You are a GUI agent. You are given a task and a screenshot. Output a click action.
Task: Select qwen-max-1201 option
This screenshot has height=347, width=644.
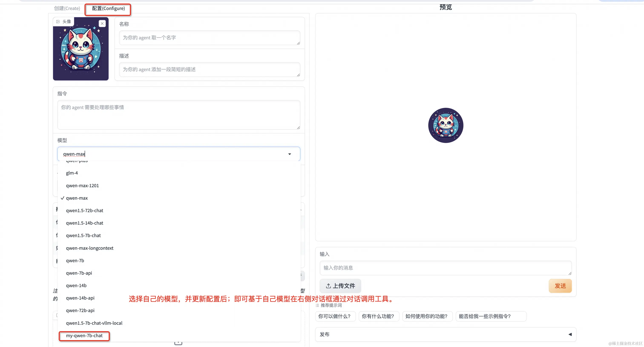(x=82, y=185)
